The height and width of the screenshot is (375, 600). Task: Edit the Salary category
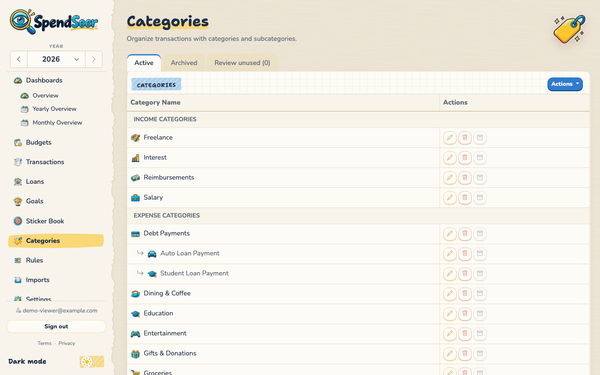[450, 197]
